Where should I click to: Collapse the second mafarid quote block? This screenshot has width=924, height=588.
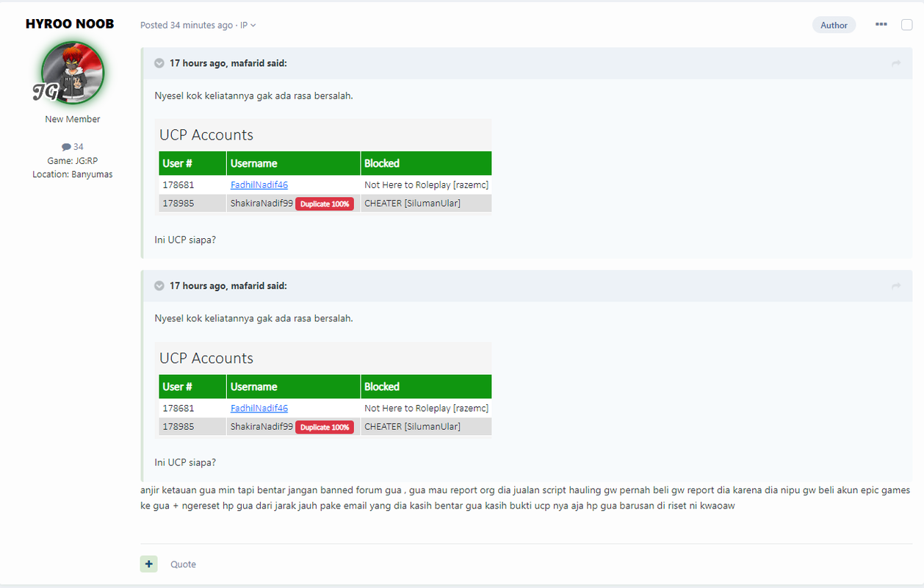pos(159,286)
